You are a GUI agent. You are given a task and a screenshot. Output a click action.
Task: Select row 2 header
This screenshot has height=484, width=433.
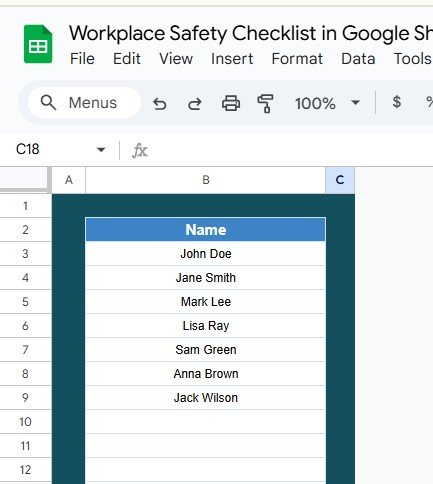(x=25, y=230)
